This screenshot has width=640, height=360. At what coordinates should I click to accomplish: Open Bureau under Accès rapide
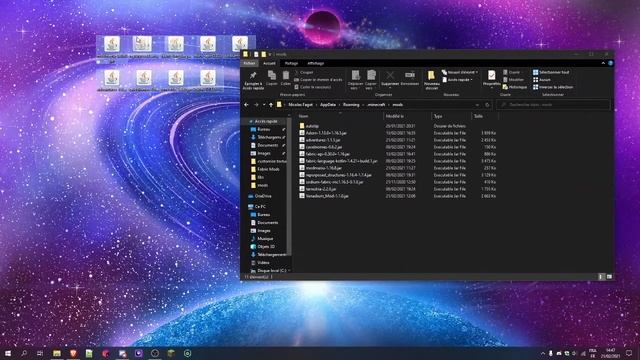(x=263, y=129)
